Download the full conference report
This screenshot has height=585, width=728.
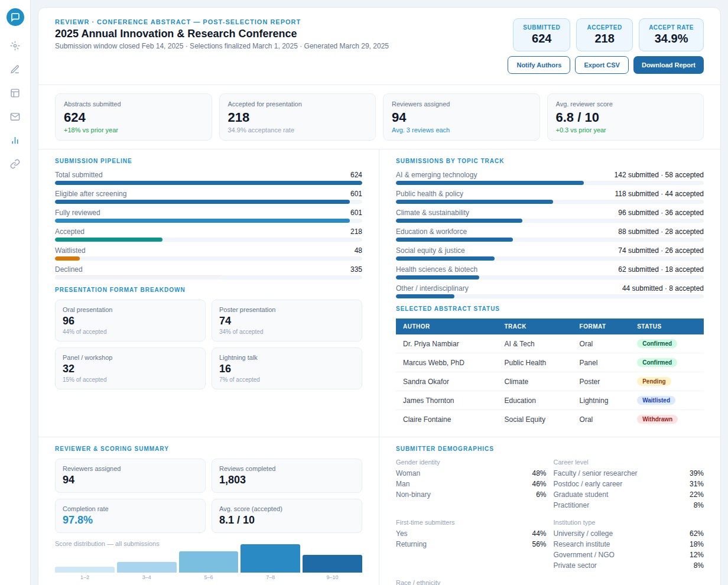tap(668, 65)
